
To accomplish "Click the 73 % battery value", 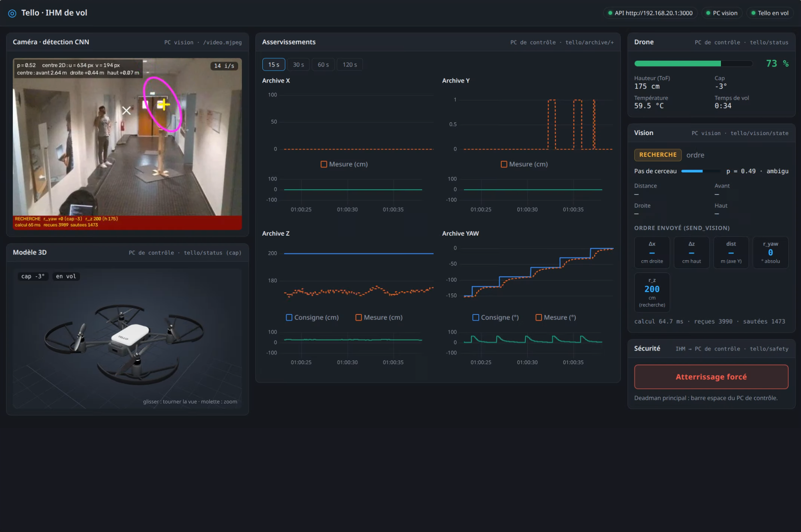I will (777, 64).
